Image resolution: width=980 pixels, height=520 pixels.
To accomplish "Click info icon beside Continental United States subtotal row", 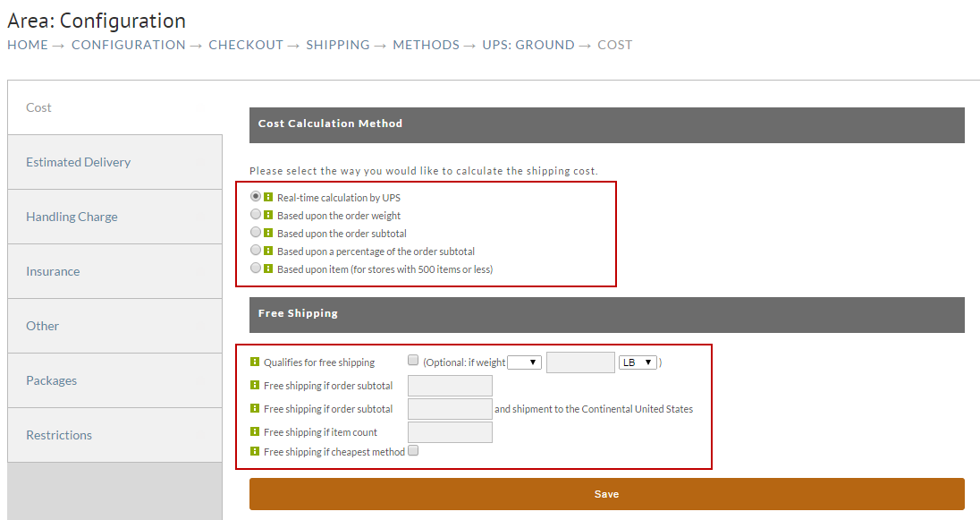I will [x=254, y=408].
